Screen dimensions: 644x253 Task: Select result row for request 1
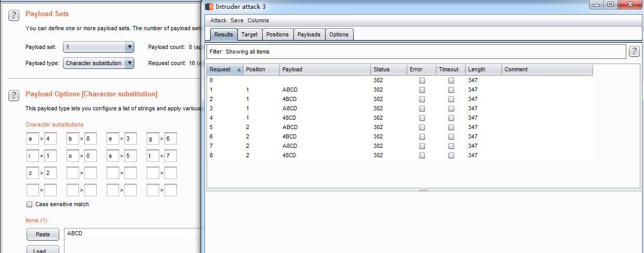400,90
